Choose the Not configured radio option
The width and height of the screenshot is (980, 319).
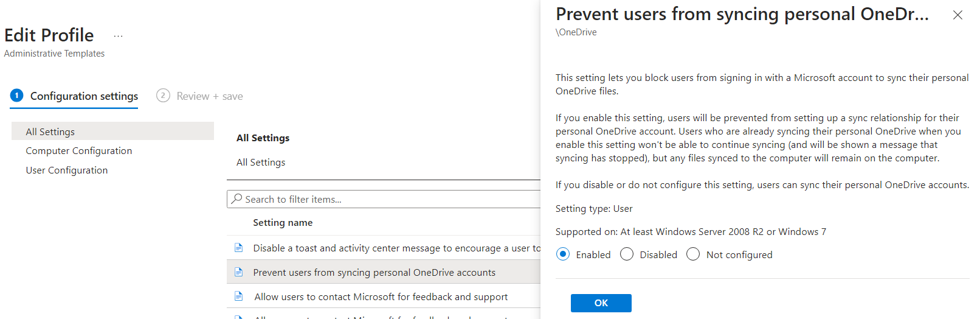[693, 254]
